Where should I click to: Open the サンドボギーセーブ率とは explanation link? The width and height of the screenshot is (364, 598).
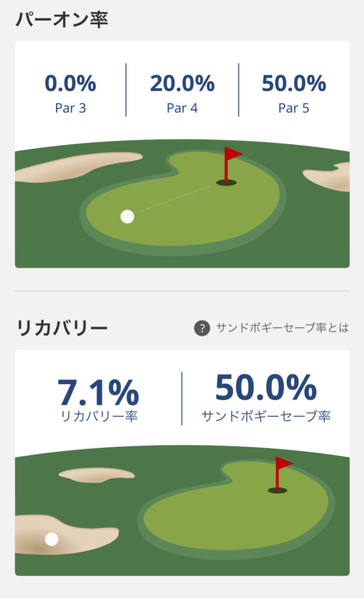(x=282, y=328)
